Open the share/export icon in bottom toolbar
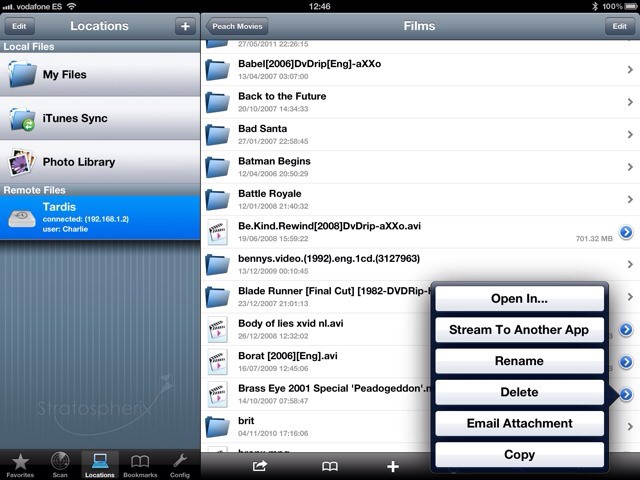640x480 pixels. pos(260,466)
